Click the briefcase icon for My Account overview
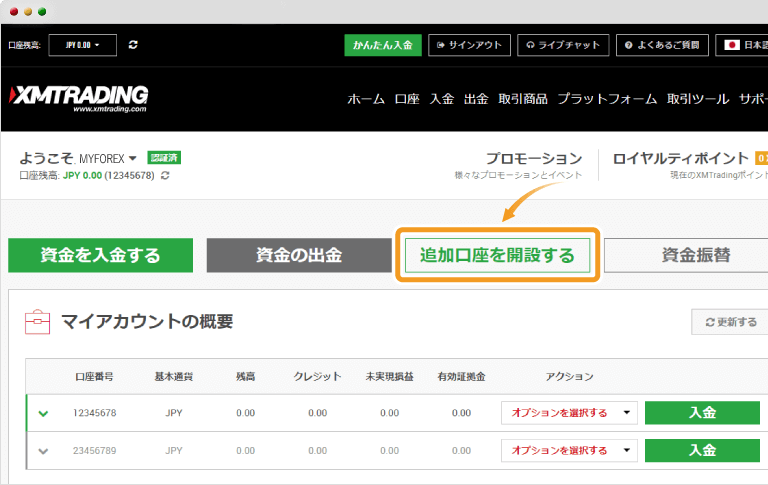The width and height of the screenshot is (768, 485). [x=37, y=322]
